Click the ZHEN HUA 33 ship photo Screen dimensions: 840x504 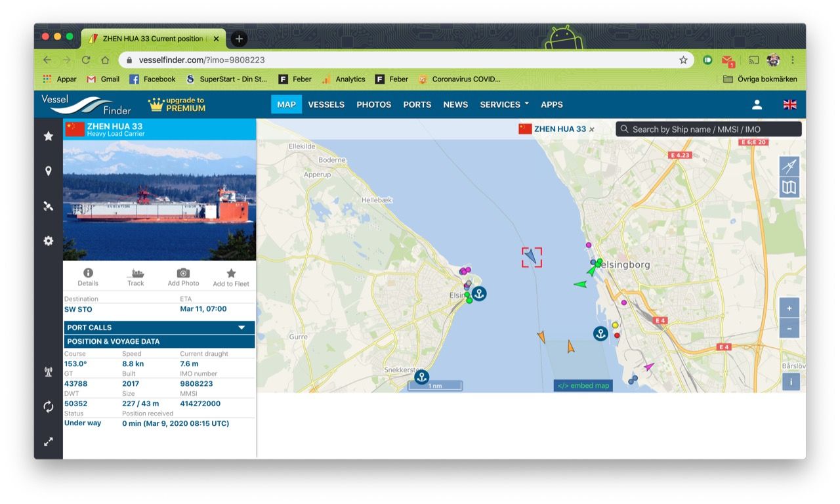tap(159, 200)
